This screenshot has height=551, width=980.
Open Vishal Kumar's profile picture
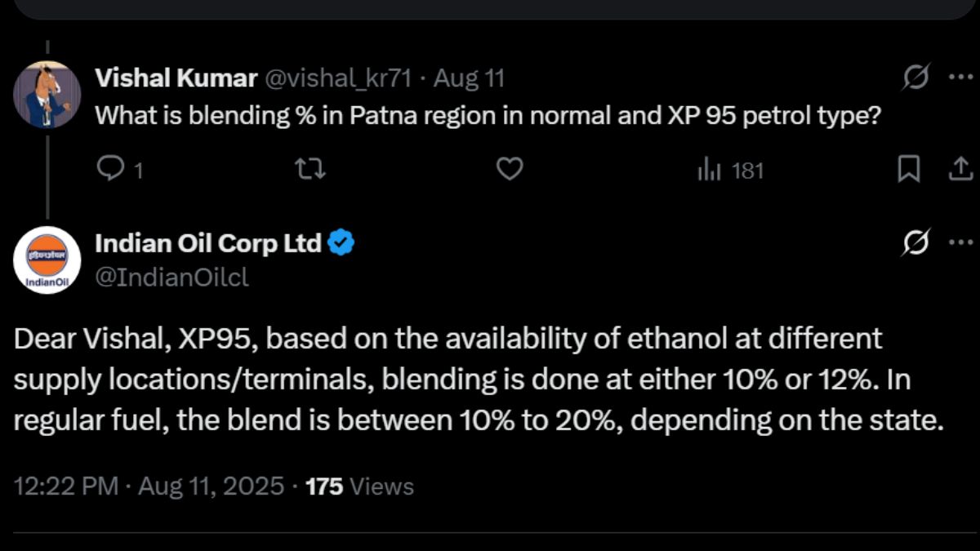click(47, 95)
